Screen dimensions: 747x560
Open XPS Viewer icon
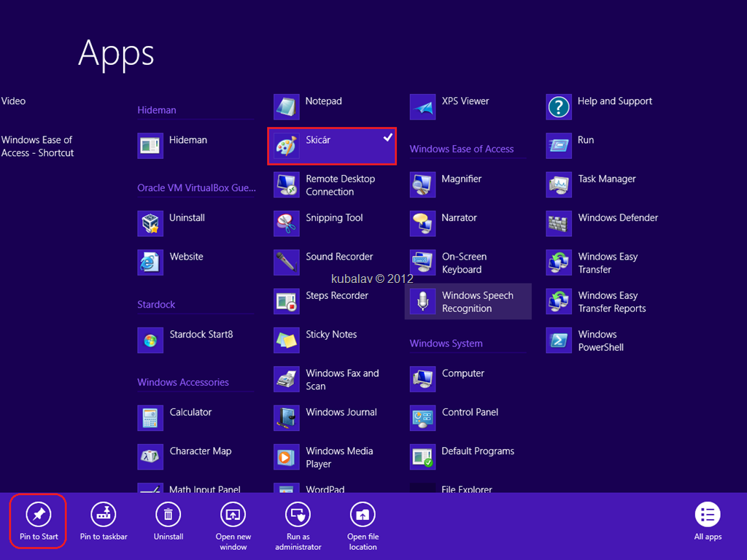pyautogui.click(x=422, y=106)
